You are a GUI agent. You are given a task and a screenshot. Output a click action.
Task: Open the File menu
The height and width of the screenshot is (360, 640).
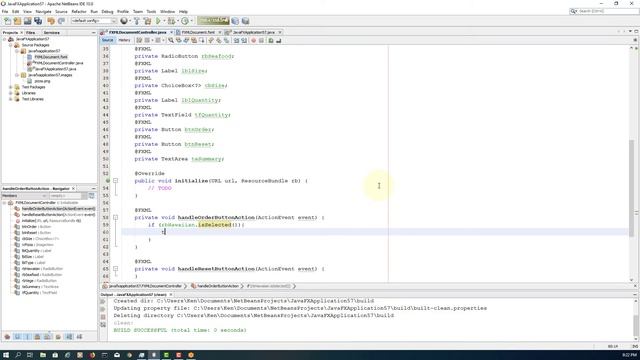pos(5,11)
